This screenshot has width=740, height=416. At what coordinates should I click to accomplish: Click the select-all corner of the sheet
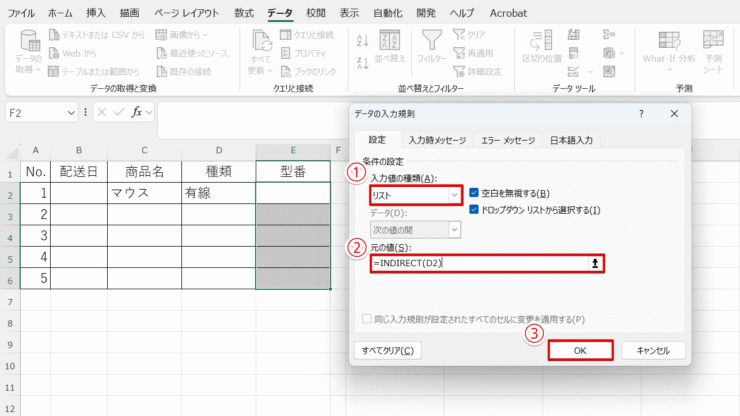pos(13,152)
